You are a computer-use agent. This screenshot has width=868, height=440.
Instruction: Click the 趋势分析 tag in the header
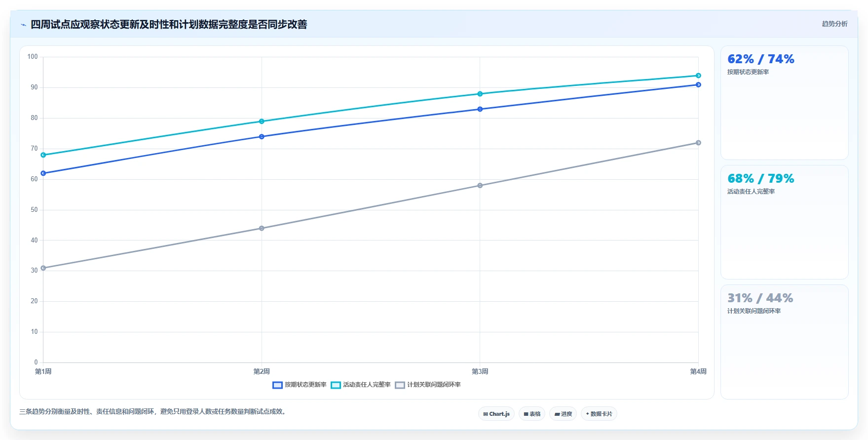834,24
